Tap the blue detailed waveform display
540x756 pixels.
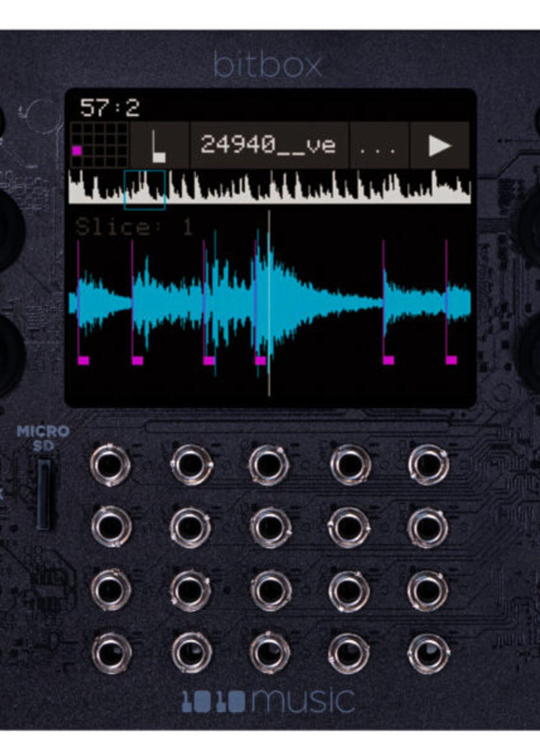(269, 303)
